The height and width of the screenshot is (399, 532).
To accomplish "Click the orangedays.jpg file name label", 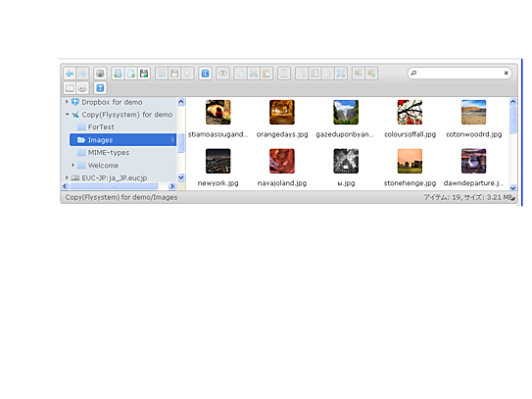I will 282,134.
